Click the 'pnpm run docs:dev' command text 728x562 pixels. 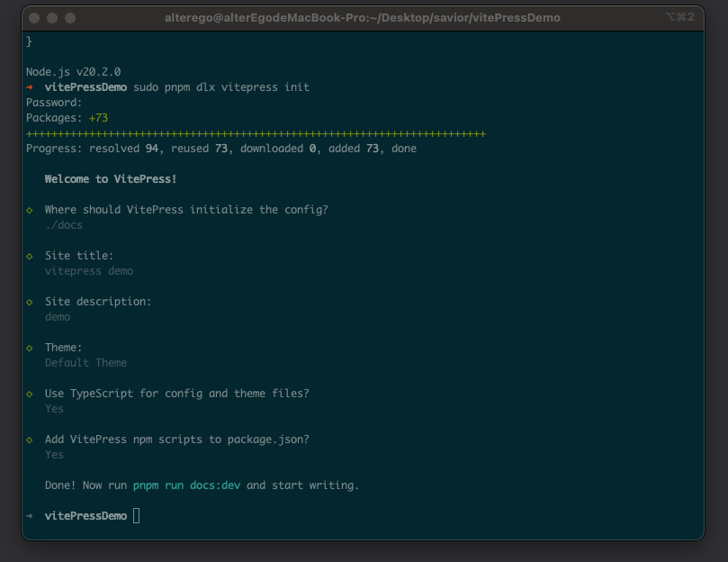(186, 485)
